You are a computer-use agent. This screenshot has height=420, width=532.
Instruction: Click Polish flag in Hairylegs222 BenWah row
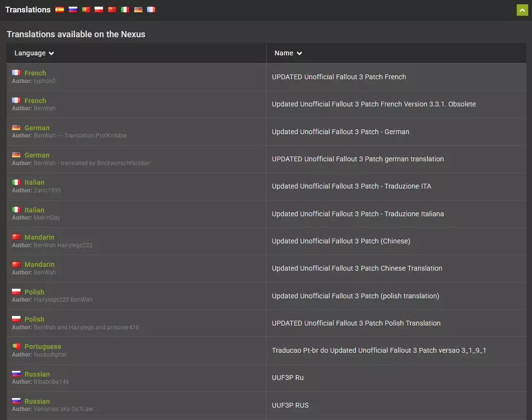point(16,292)
